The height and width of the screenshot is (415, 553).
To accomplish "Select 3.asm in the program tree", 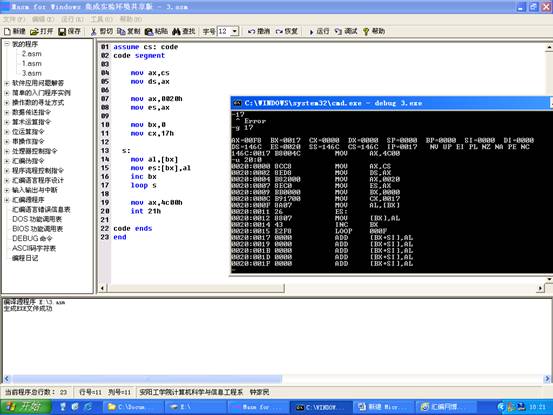I will [x=32, y=73].
